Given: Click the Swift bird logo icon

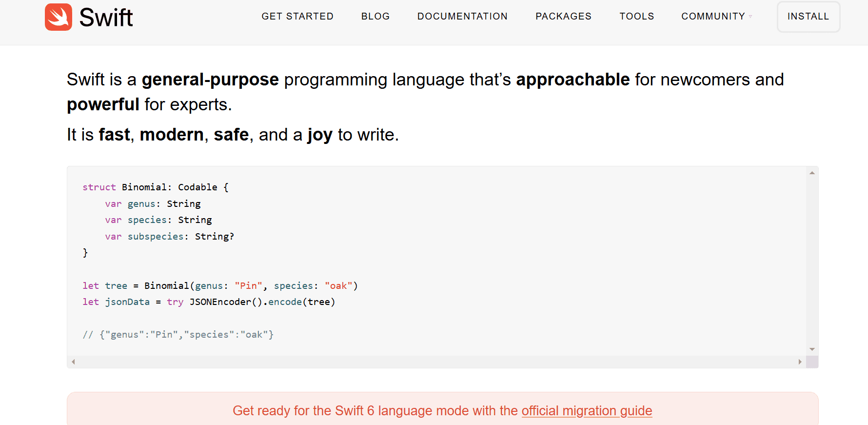Looking at the screenshot, I should (x=59, y=17).
